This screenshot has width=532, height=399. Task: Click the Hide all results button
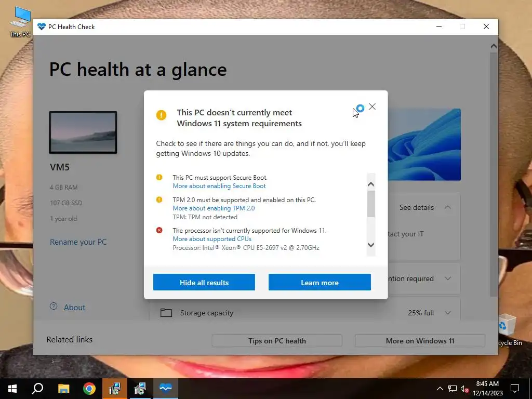[x=204, y=282]
